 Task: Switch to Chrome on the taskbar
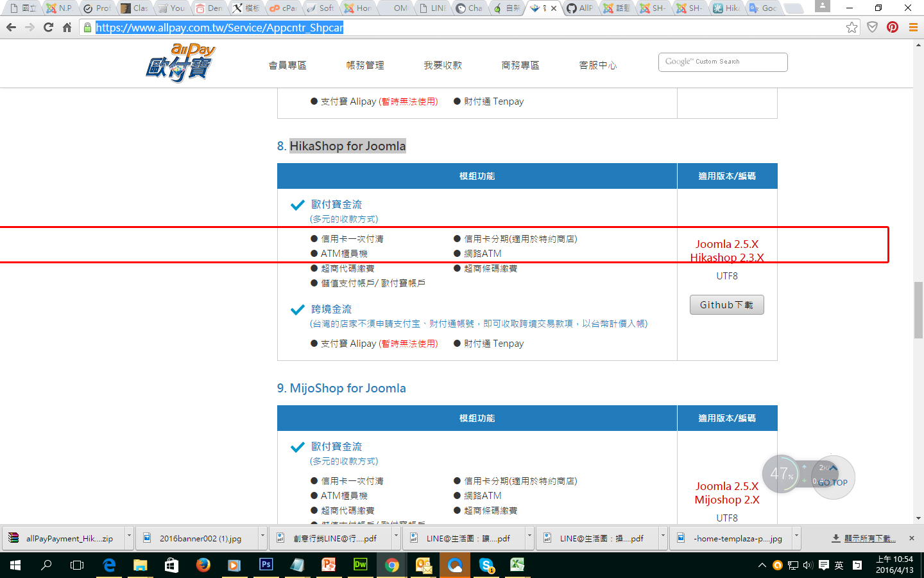[x=391, y=565]
